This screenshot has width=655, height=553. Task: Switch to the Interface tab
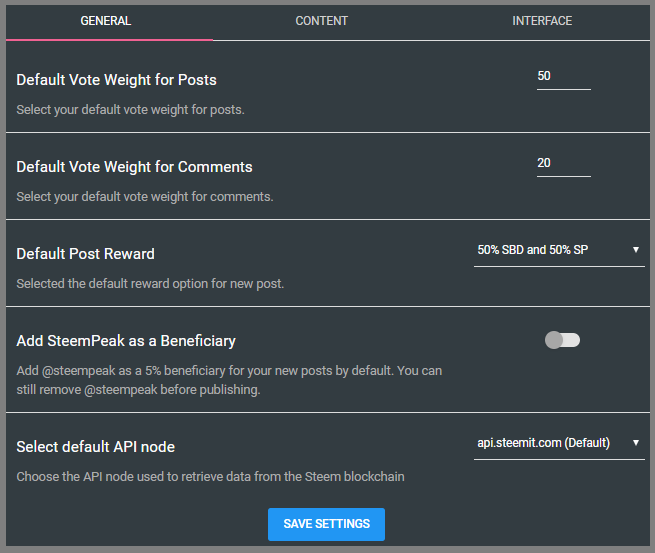(542, 21)
